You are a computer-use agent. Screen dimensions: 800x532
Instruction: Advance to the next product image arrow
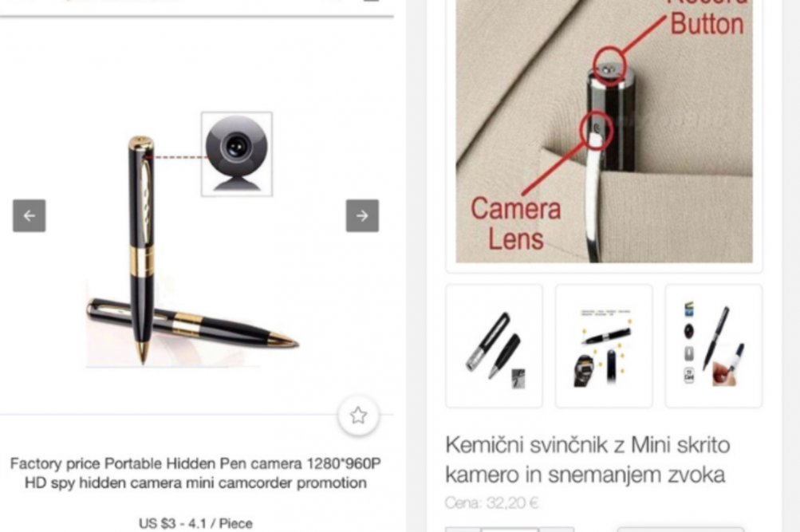(x=362, y=216)
